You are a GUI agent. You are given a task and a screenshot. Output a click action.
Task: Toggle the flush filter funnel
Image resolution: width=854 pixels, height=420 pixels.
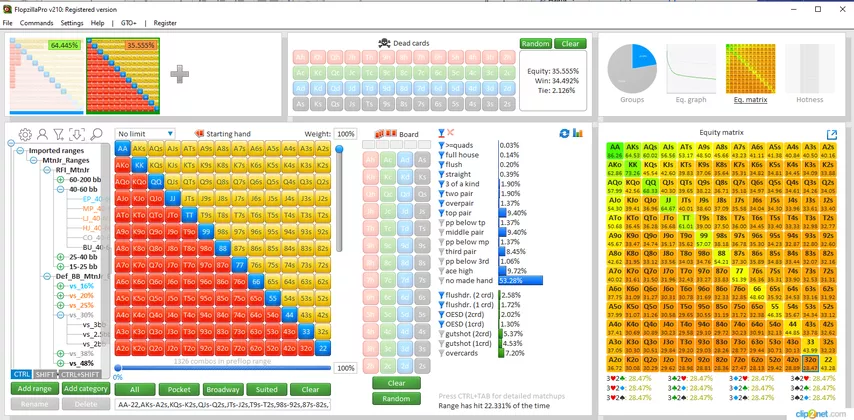(442, 165)
